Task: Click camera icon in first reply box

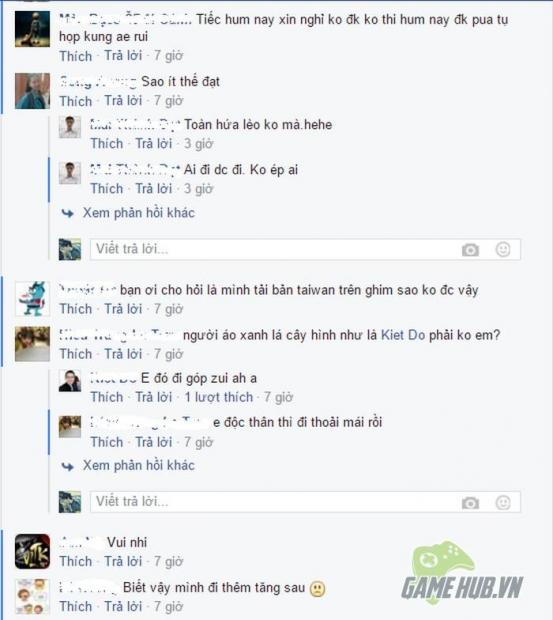Action: coord(470,250)
